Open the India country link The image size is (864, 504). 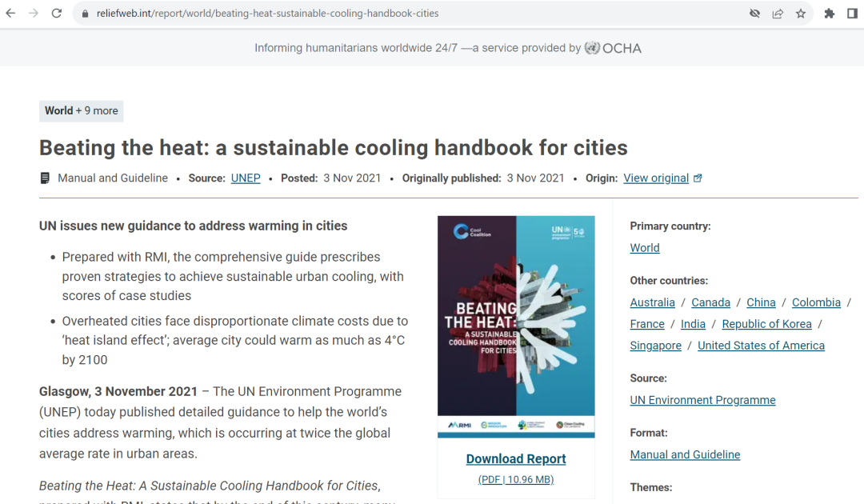693,324
